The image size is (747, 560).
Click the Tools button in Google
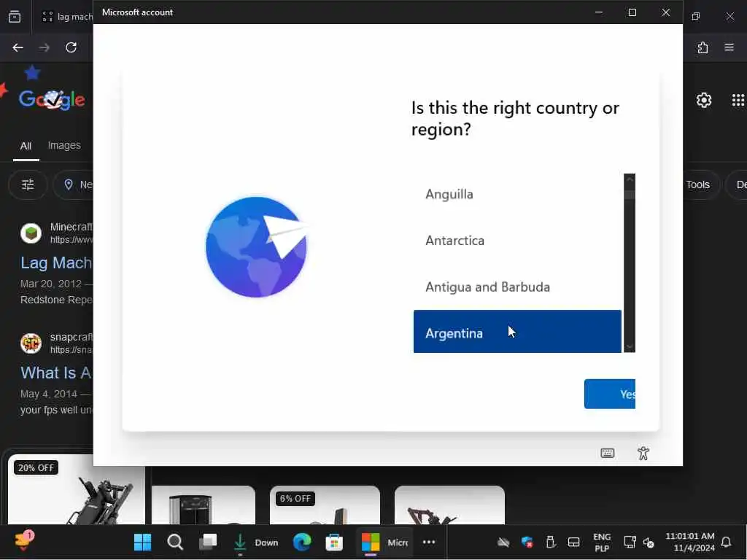tap(697, 184)
